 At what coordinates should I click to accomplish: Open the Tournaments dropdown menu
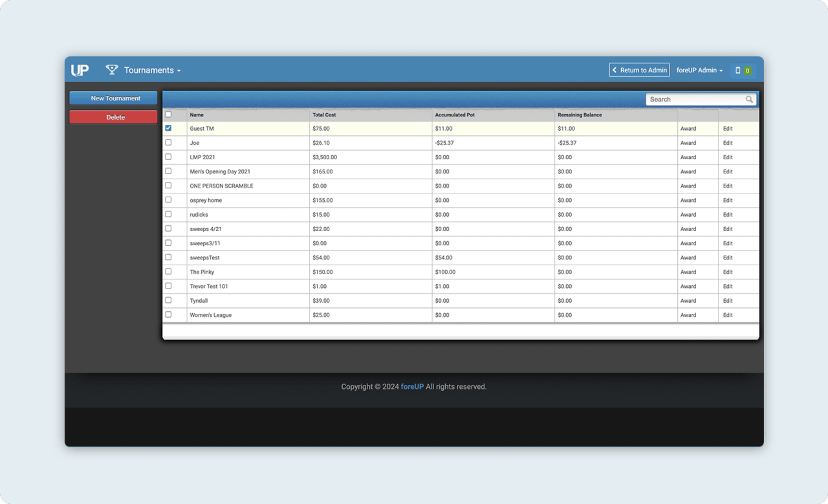153,70
